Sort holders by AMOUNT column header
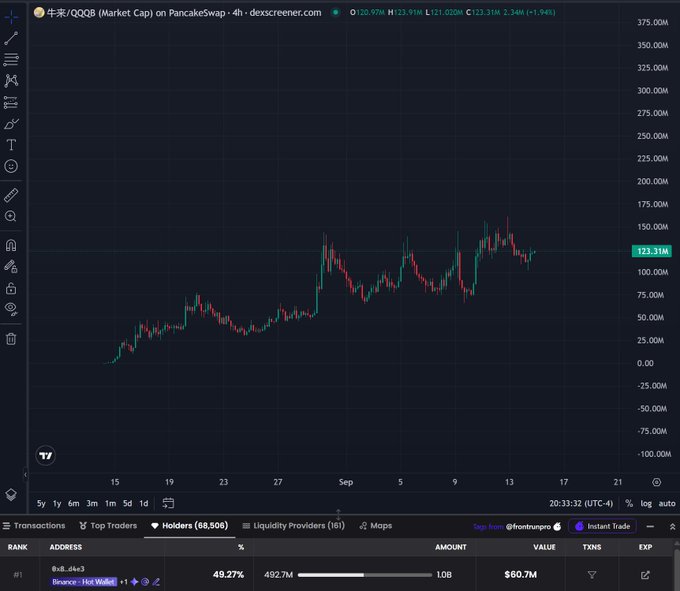 click(451, 547)
